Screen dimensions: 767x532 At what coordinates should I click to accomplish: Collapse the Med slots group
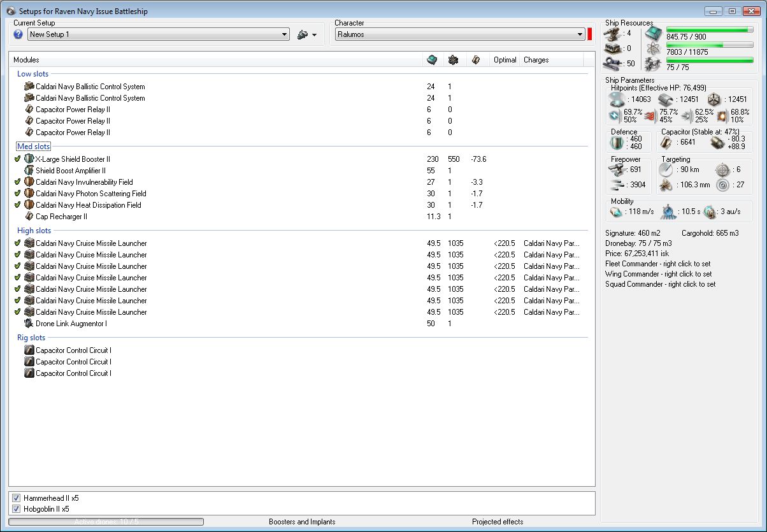click(x=33, y=147)
